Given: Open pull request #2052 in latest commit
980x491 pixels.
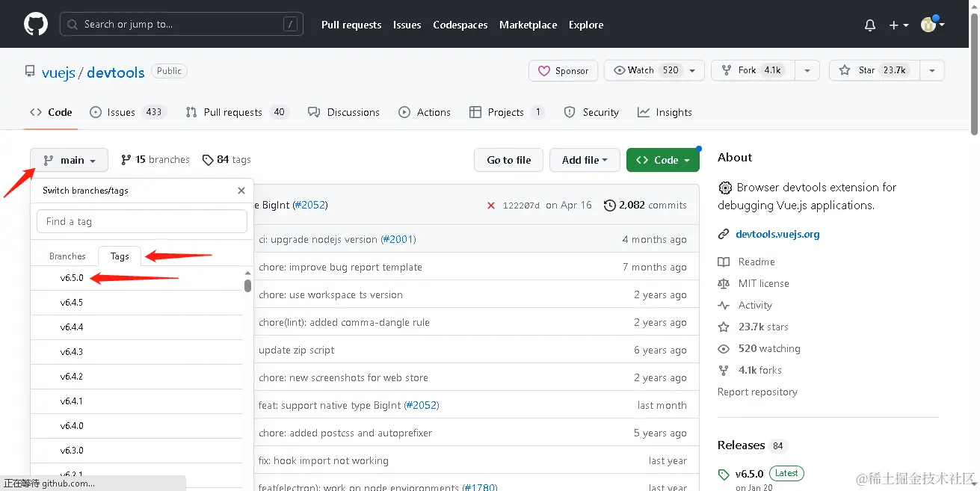Looking at the screenshot, I should [x=309, y=205].
